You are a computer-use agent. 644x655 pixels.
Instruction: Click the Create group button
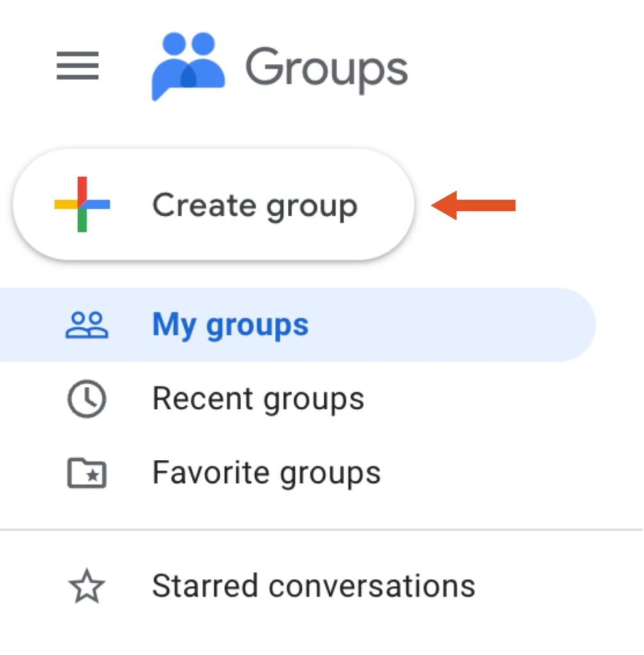[214, 205]
